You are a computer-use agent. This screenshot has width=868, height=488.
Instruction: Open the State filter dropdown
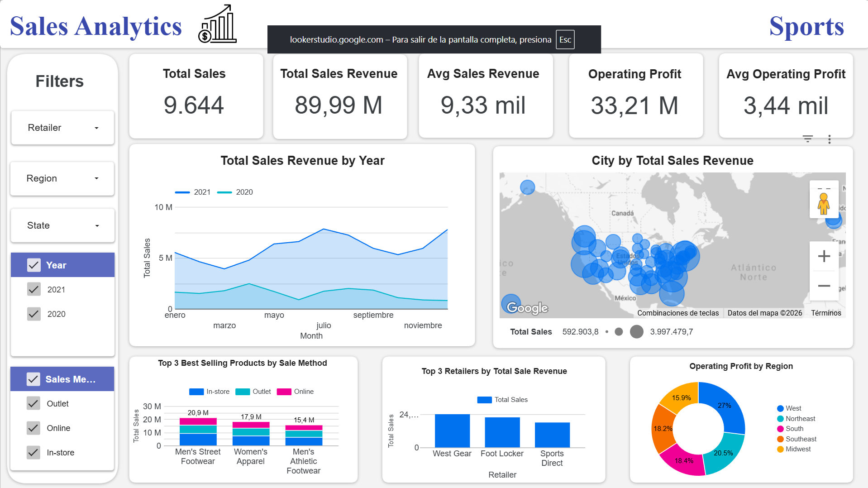(62, 225)
